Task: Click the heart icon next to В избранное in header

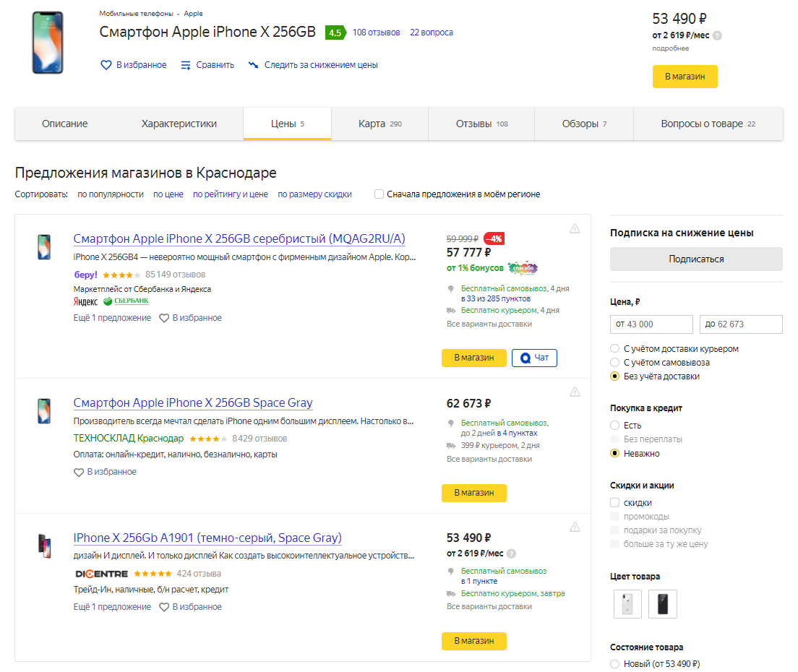Action: click(106, 65)
